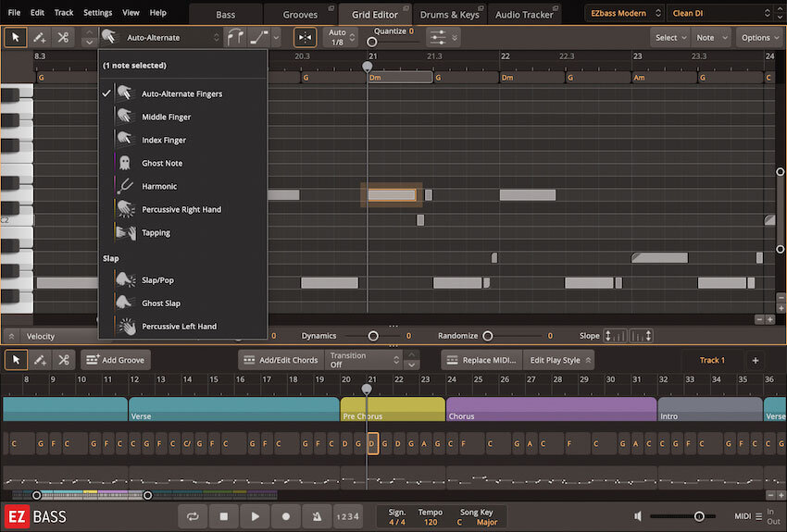This screenshot has width=787, height=532.
Task: Click the Add/Edit Chords button
Action: point(280,360)
